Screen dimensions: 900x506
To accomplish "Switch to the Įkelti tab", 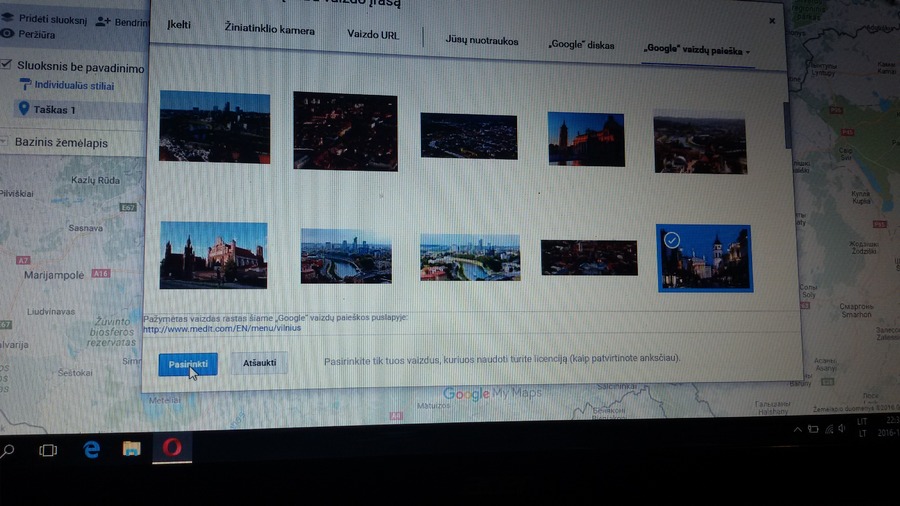I will 179,25.
